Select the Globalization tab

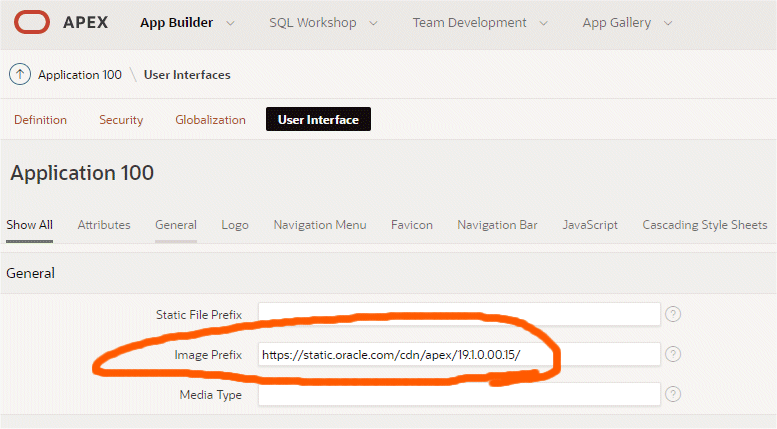pos(210,120)
